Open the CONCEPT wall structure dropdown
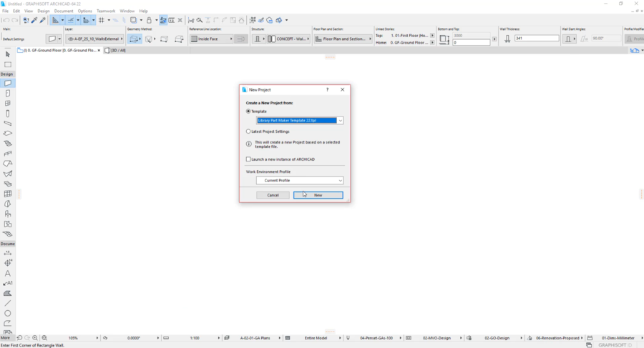Image resolution: width=644 pixels, height=348 pixels. tap(289, 39)
